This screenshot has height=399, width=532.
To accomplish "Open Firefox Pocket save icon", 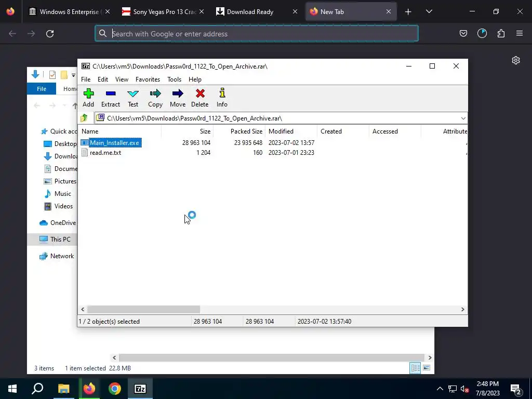I will pos(463,34).
